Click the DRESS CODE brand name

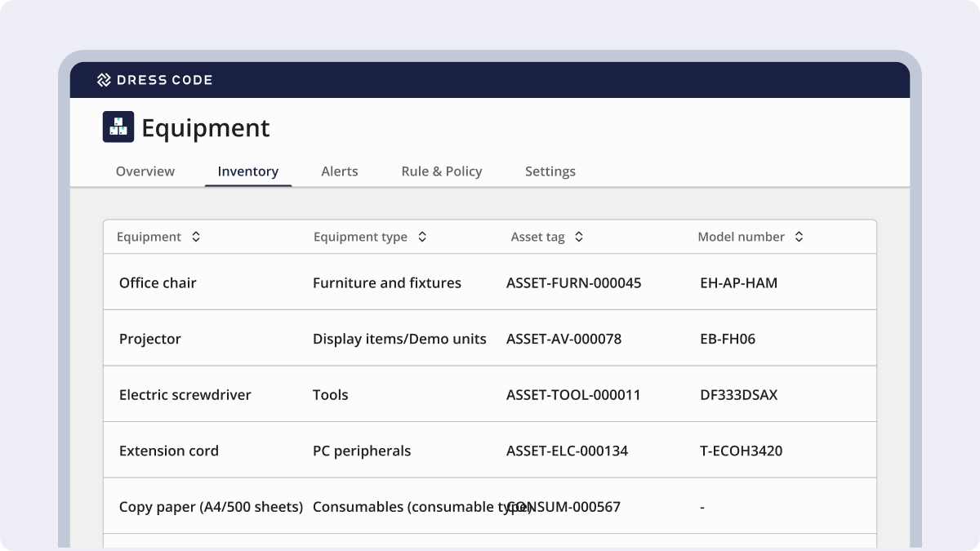tap(163, 80)
